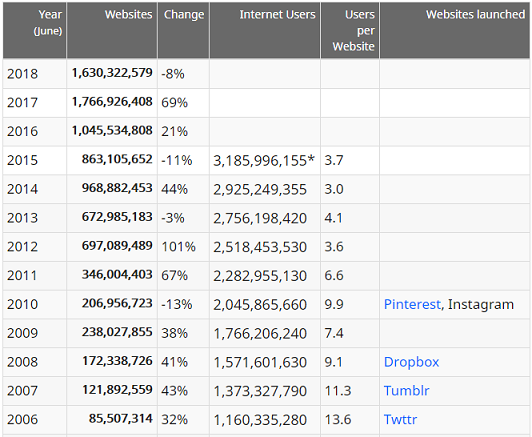The width and height of the screenshot is (532, 437).
Task: Select the 2017 website total 1,766,926,408
Action: [x=112, y=101]
